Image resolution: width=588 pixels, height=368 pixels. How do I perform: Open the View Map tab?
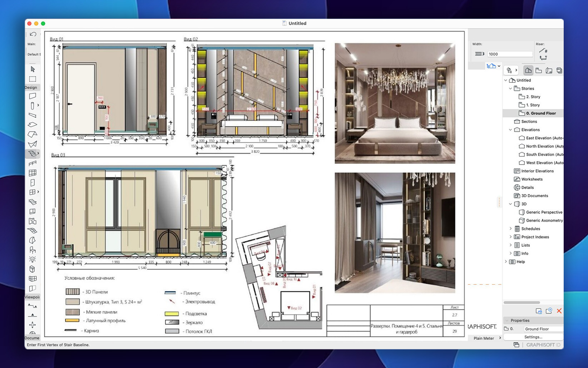[538, 70]
